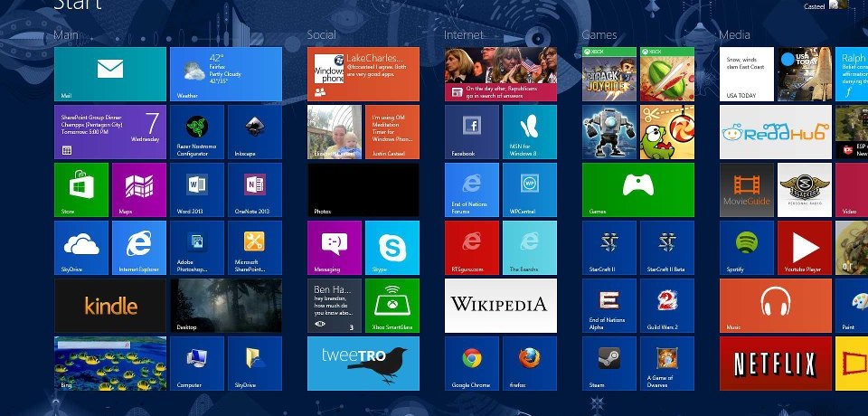Open the Weather live tile
This screenshot has width=868, height=416.
[225, 74]
